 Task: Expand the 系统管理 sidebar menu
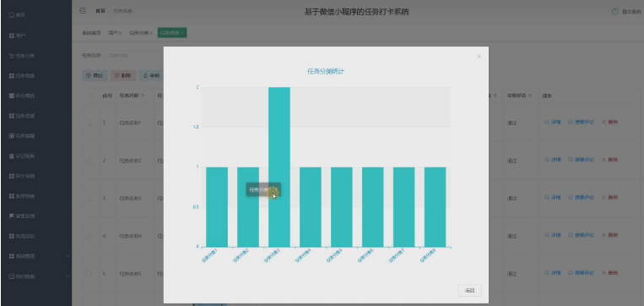coord(36,256)
